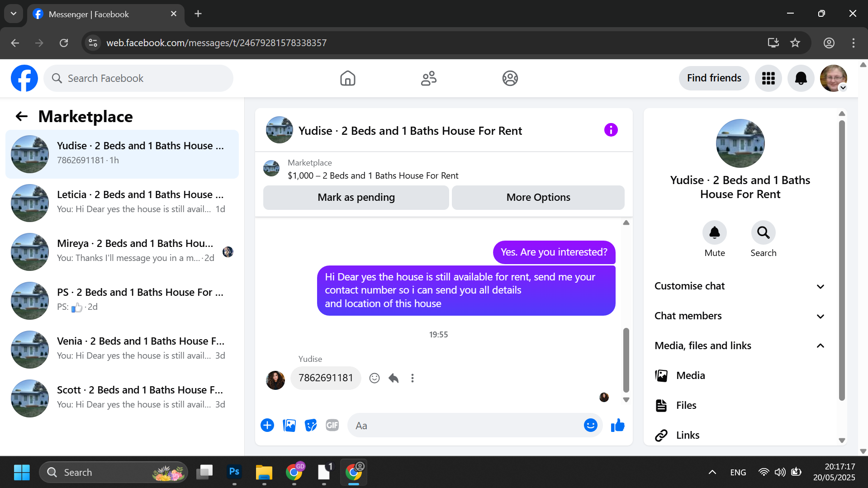The height and width of the screenshot is (488, 868).
Task: Click the Windows taskbar Search box
Action: (x=114, y=472)
